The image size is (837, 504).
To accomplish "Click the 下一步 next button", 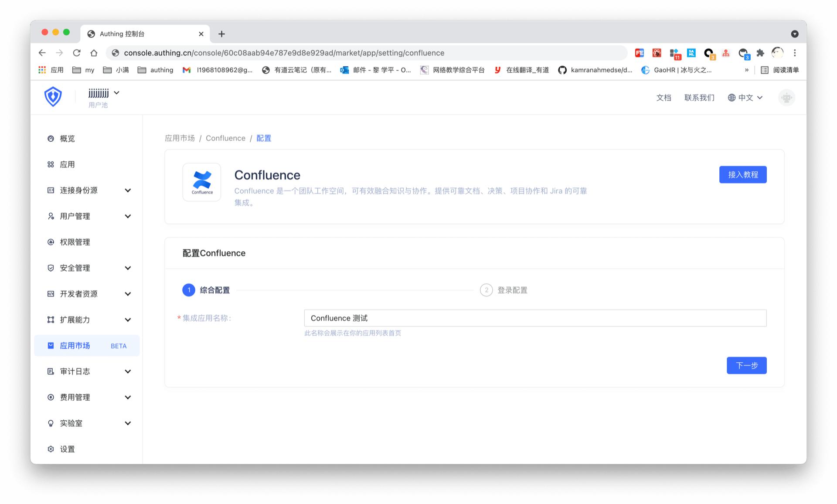I will point(746,365).
